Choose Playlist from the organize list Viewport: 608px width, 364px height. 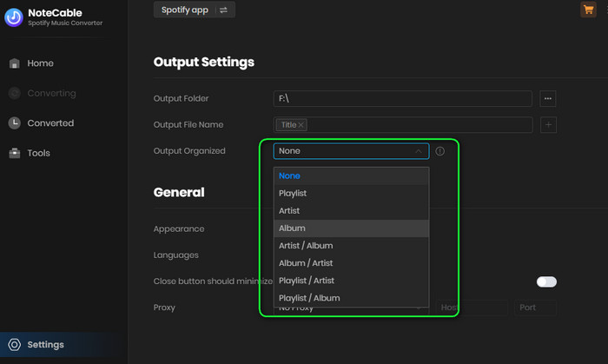[293, 193]
